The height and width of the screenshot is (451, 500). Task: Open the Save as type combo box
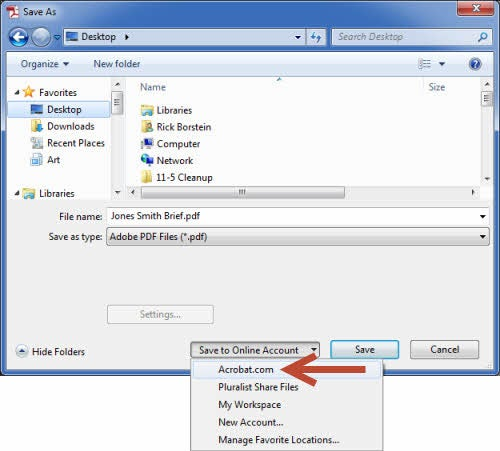[298, 237]
